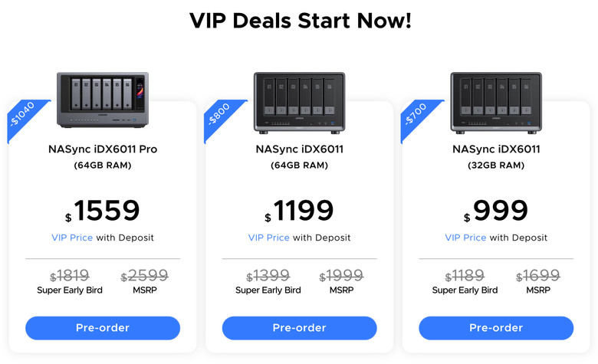Click the iDX6011 64GB RAM product image
Screen dimensions: 598x364
click(299, 101)
